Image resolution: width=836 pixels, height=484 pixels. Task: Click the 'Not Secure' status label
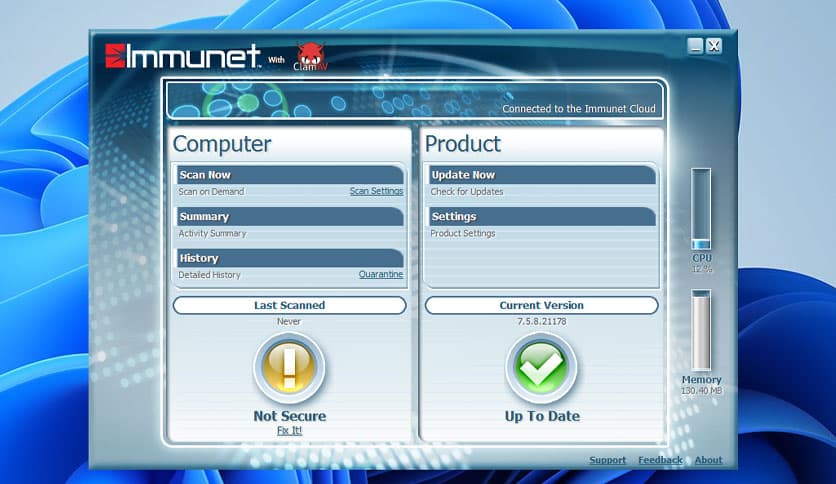290,416
